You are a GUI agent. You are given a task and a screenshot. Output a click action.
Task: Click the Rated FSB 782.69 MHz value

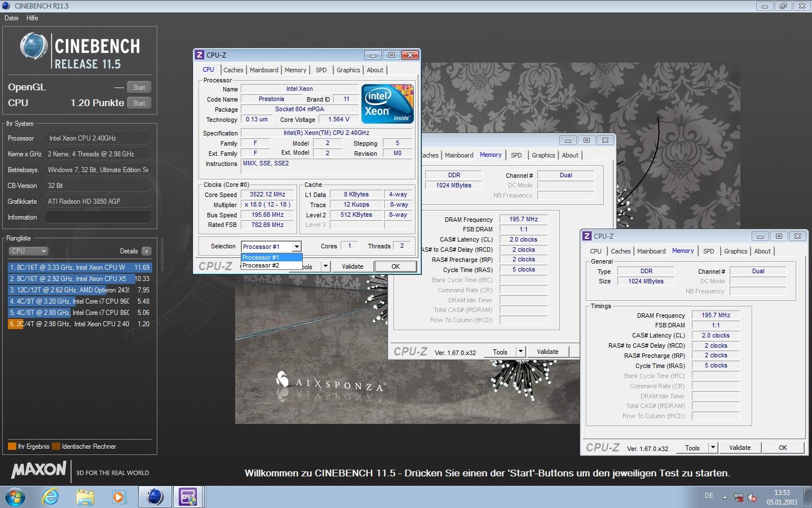(x=268, y=225)
